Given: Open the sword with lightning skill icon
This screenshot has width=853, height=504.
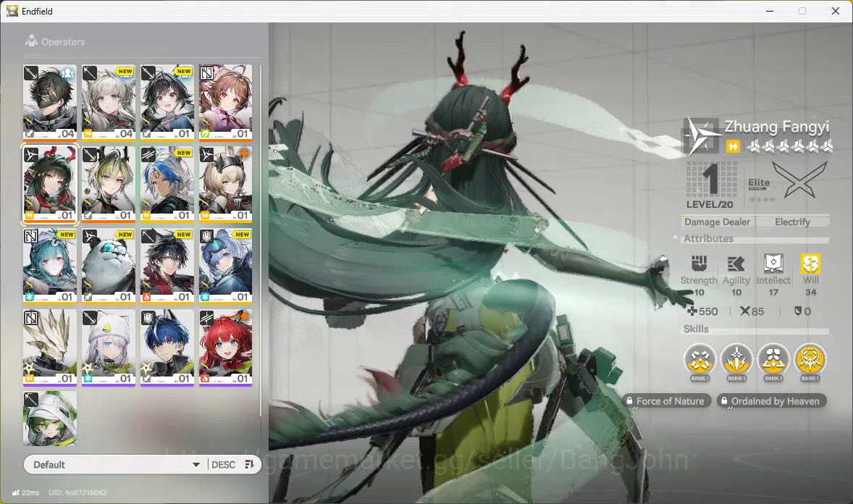Looking at the screenshot, I should (736, 359).
